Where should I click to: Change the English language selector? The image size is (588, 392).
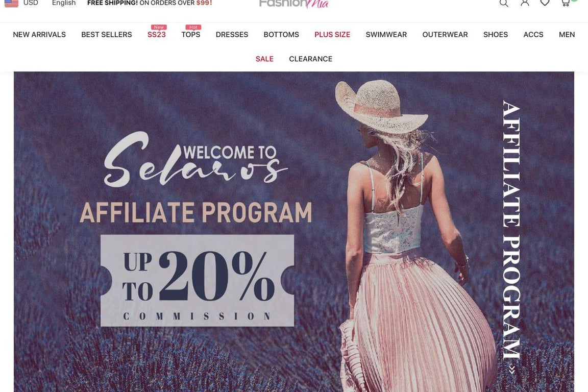click(64, 3)
